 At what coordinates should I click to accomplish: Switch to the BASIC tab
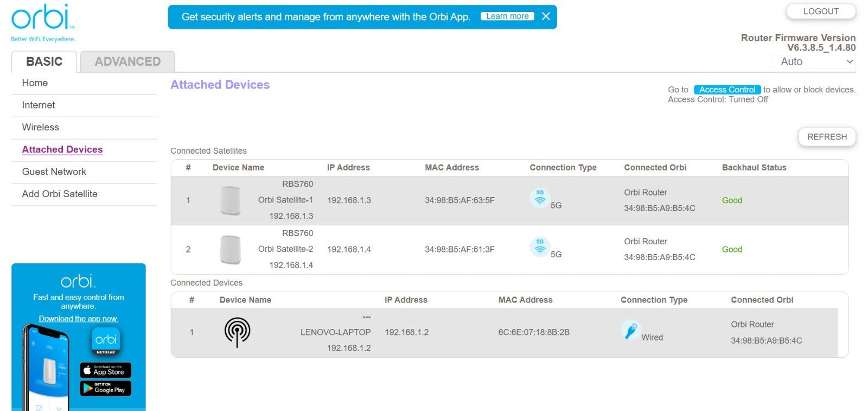[44, 61]
